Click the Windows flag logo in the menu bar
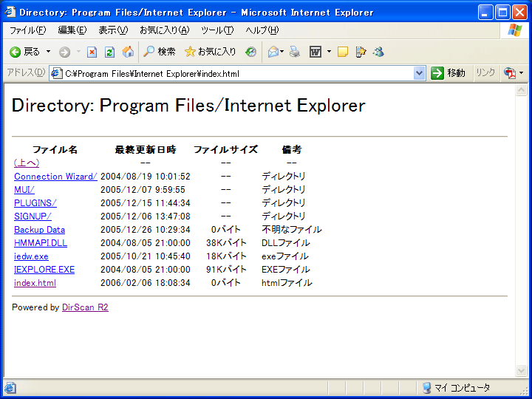Viewport: 532px width, 399px height. (515, 30)
